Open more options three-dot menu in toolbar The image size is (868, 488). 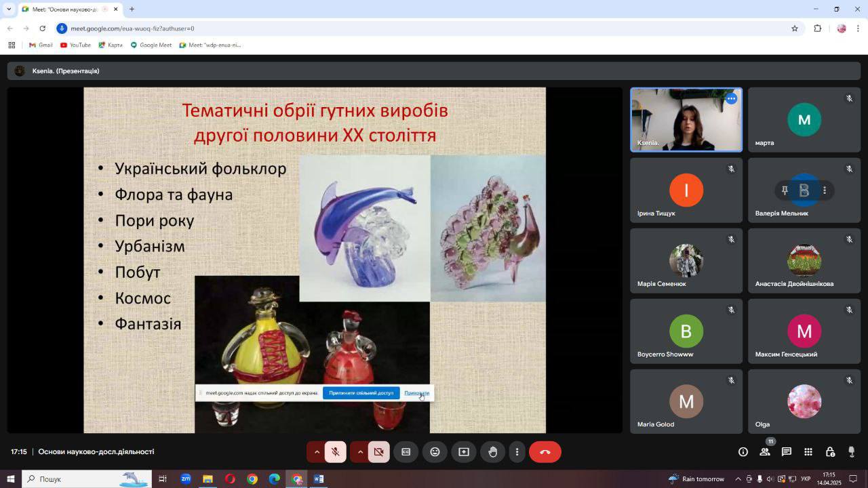point(517,452)
